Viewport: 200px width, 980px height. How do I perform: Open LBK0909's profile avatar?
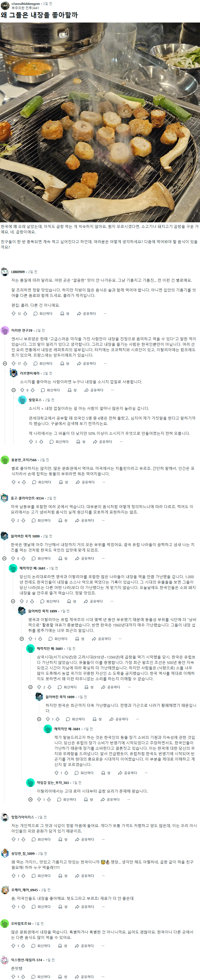coord(5,272)
